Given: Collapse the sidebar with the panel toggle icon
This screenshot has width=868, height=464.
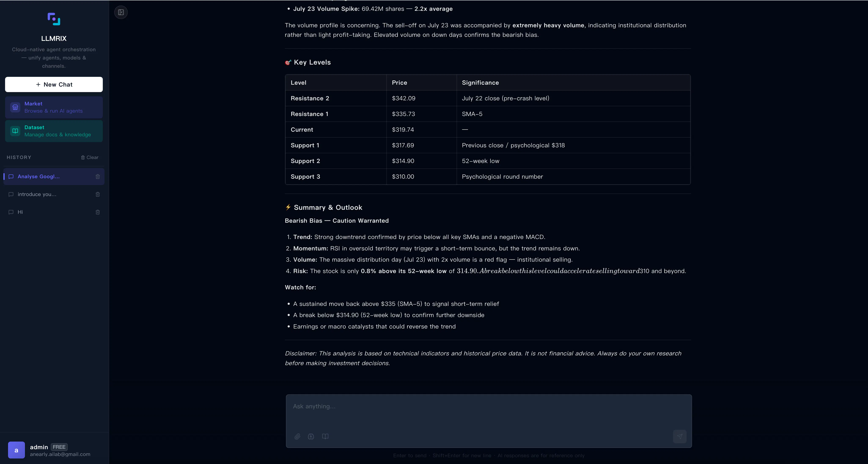Looking at the screenshot, I should pos(121,12).
